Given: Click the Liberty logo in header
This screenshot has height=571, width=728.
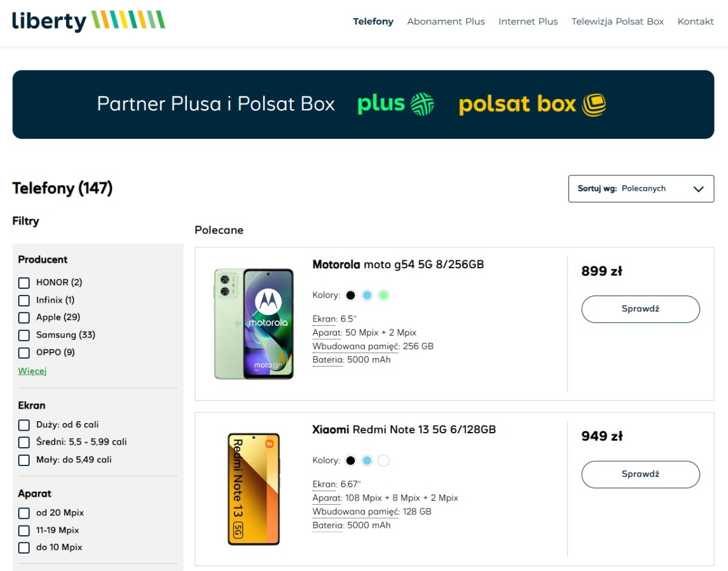Looking at the screenshot, I should click(x=89, y=21).
